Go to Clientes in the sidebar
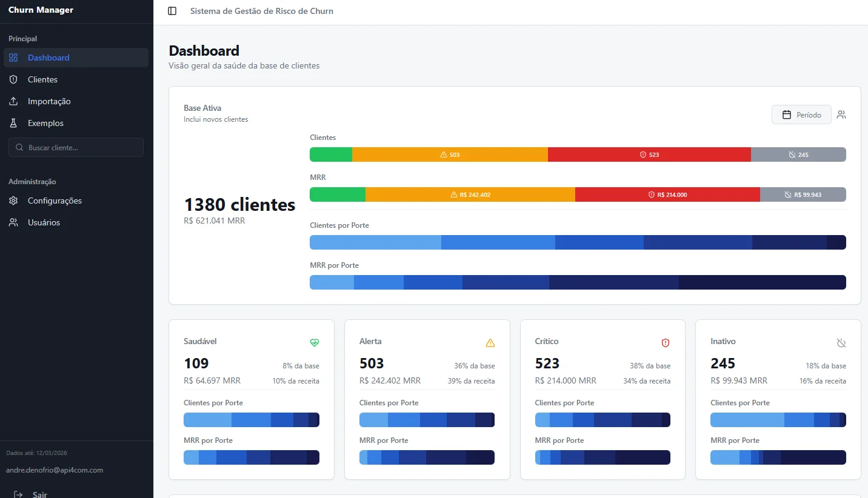Screen dimensions: 868x498 76,79
